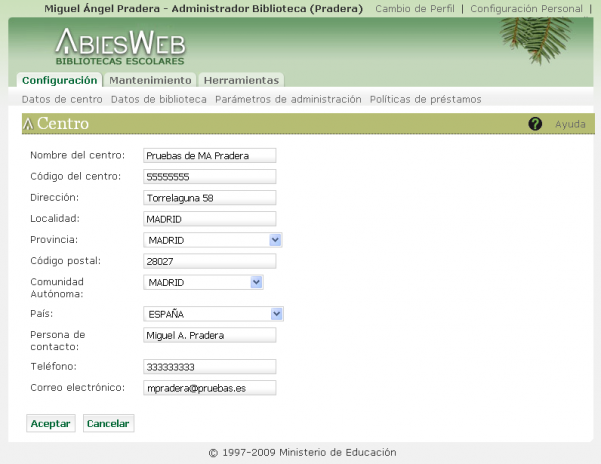The image size is (601, 464).
Task: Click the AbiesWeb logo
Action: (x=119, y=46)
